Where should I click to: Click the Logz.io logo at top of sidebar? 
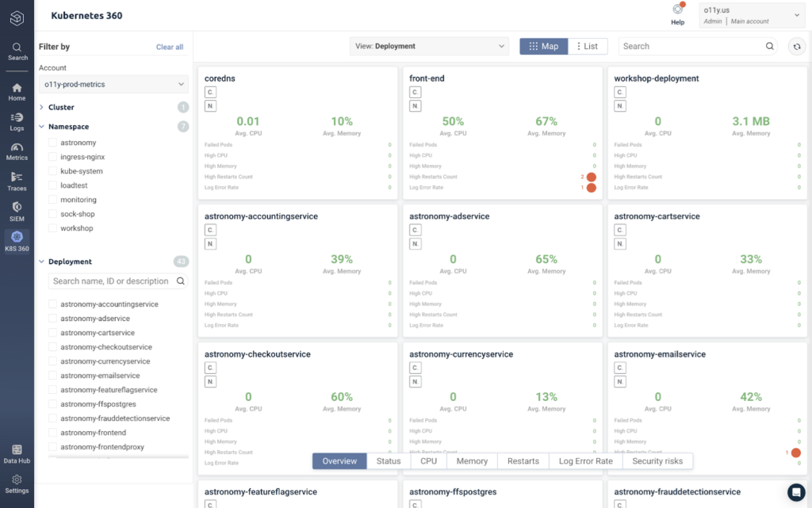coord(17,18)
